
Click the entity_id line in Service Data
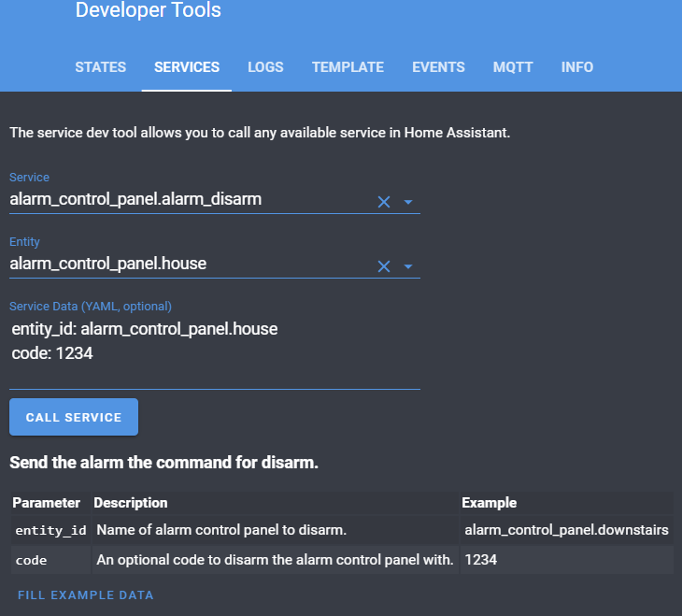pyautogui.click(x=145, y=329)
